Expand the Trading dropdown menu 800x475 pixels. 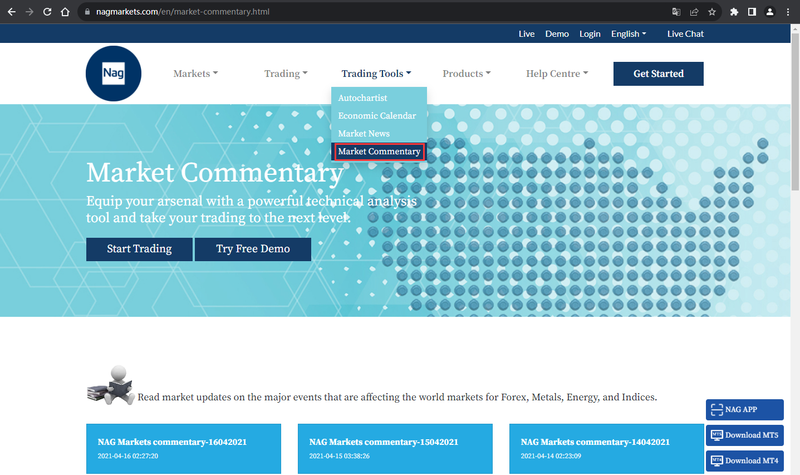point(286,73)
